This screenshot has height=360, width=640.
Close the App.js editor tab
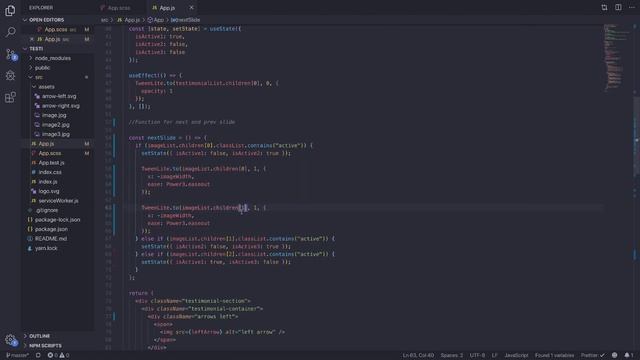[191, 8]
